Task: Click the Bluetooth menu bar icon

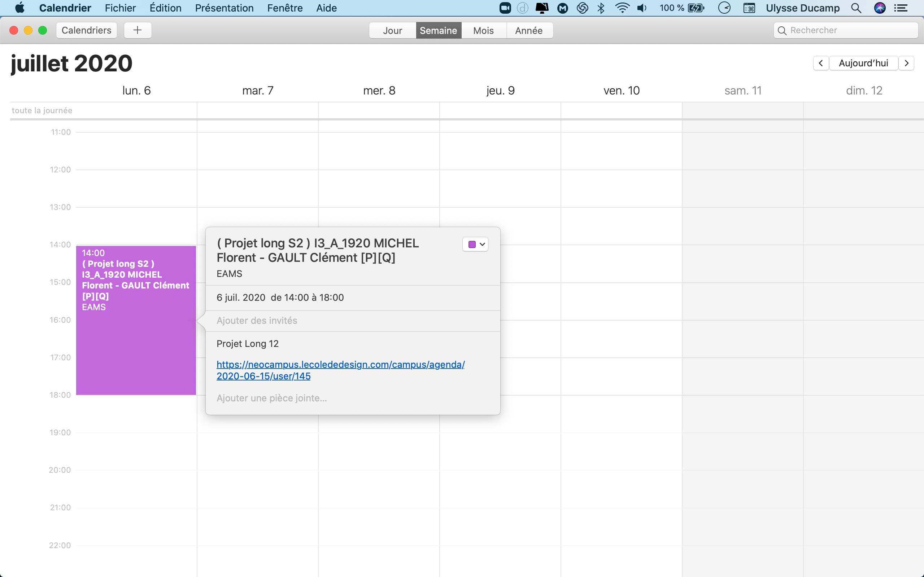Action: point(601,8)
